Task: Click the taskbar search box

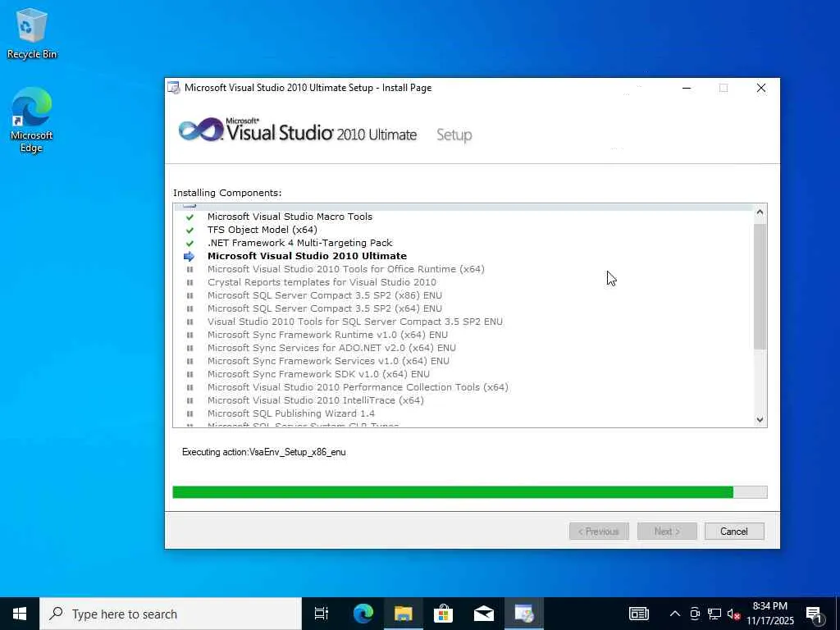Action: coord(171,614)
